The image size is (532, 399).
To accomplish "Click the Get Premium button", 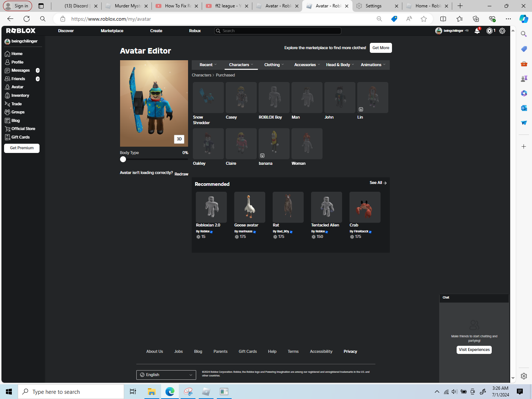I will (22, 148).
